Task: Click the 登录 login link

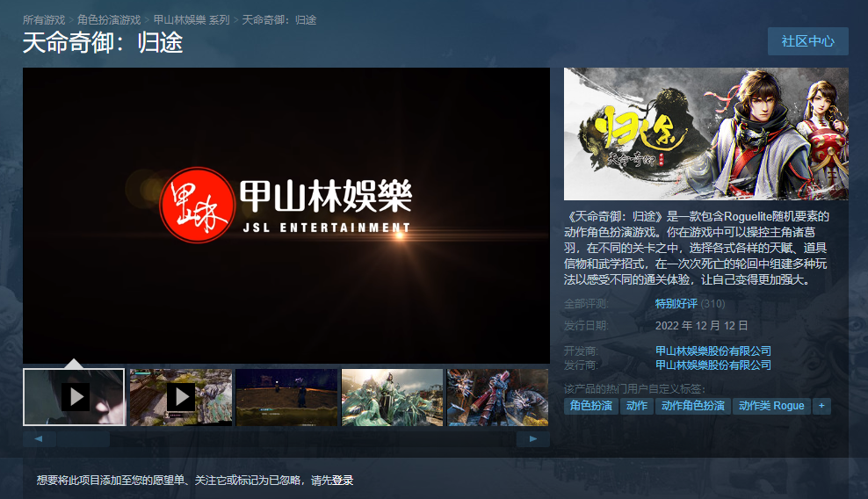Action: coord(343,481)
